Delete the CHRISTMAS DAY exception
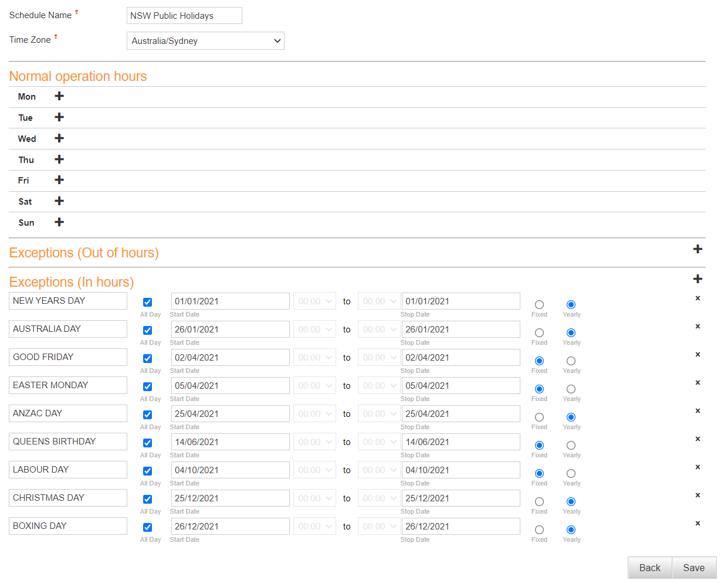 click(697, 495)
